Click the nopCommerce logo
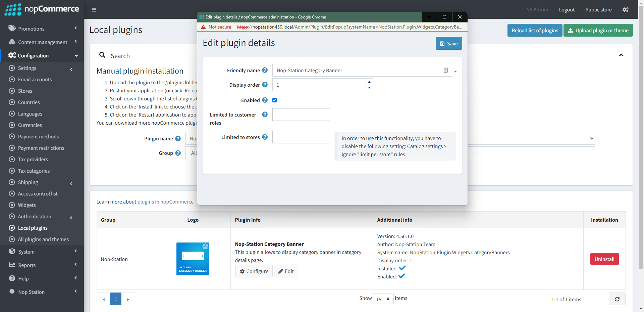This screenshot has height=312, width=644. pos(42,9)
